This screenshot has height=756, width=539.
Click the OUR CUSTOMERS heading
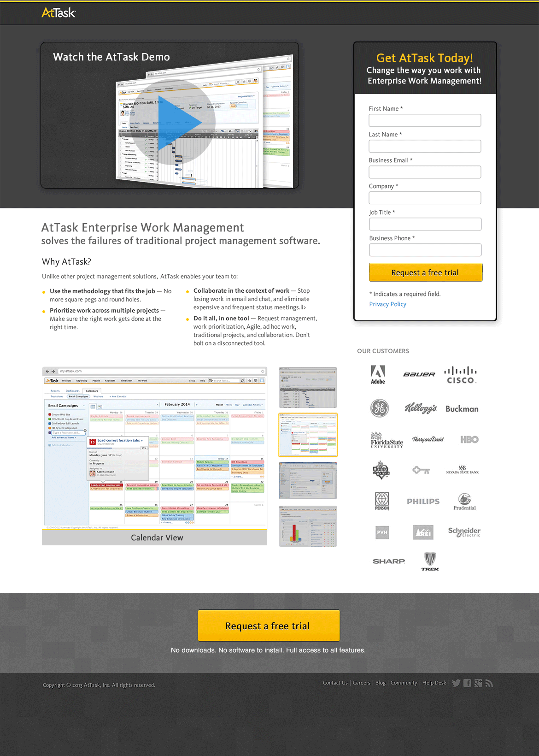coord(383,351)
